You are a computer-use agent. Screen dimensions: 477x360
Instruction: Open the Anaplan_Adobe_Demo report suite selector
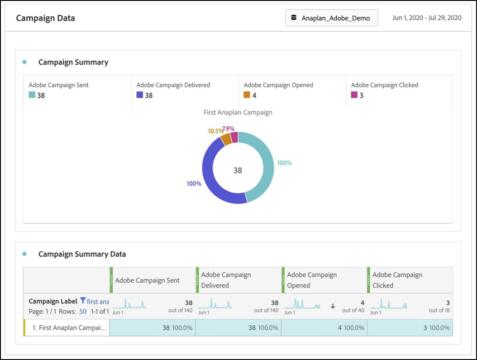[x=331, y=18]
